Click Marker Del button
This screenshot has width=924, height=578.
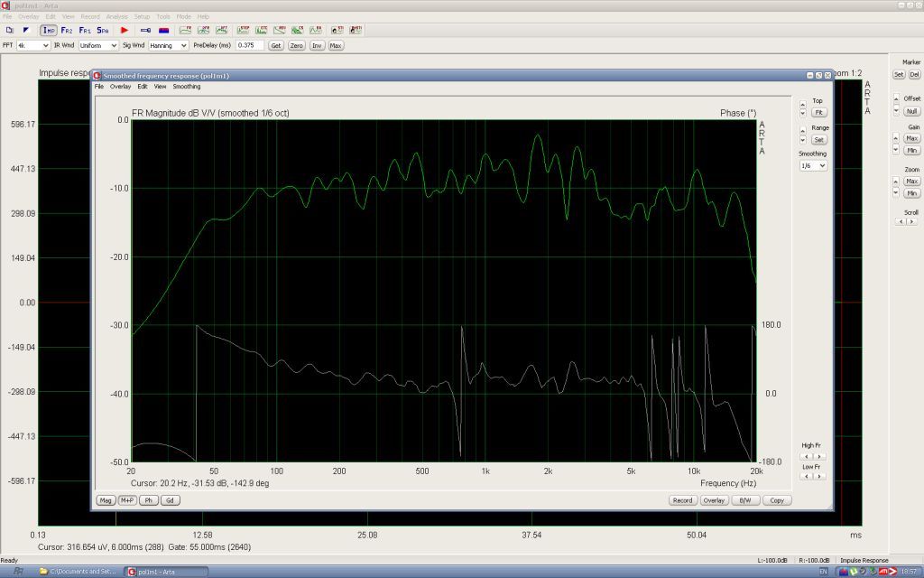(914, 74)
